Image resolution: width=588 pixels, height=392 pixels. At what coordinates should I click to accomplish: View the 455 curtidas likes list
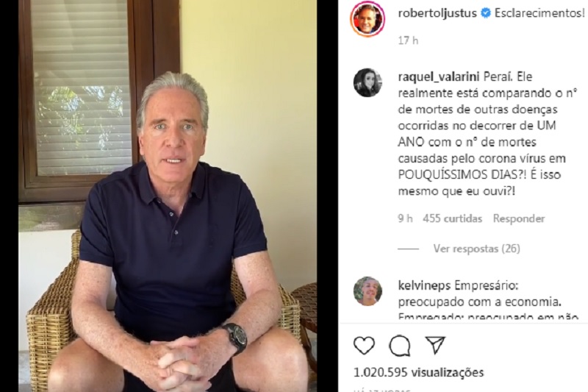pyautogui.click(x=452, y=218)
